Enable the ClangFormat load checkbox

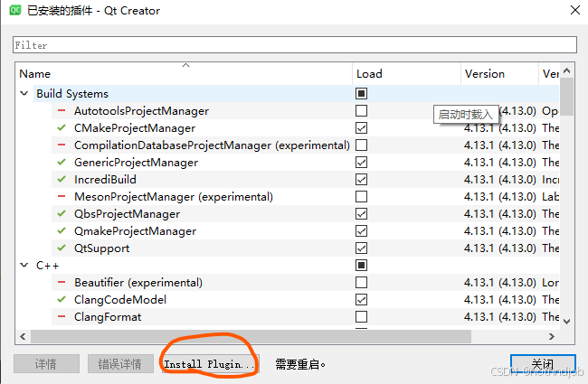[x=361, y=317]
